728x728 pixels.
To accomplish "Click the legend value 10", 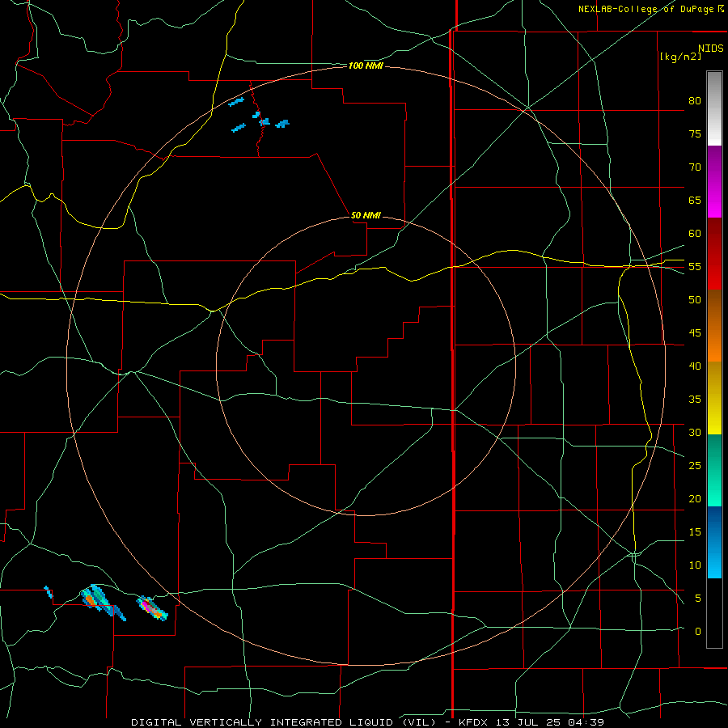I will (x=695, y=565).
